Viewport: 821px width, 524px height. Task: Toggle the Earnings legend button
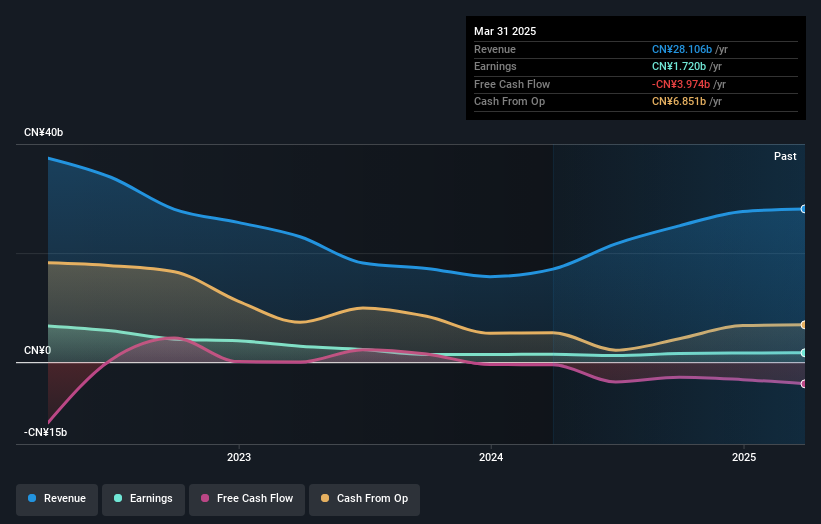[143, 499]
